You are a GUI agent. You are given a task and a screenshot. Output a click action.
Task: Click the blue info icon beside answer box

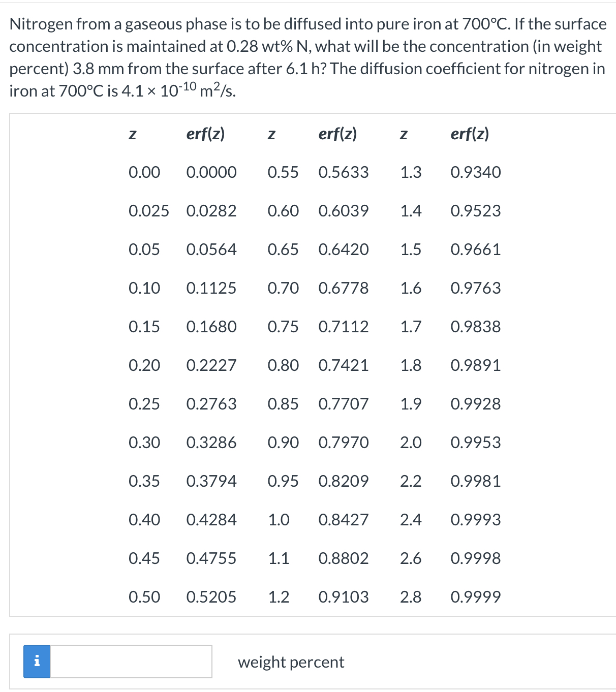(37, 662)
